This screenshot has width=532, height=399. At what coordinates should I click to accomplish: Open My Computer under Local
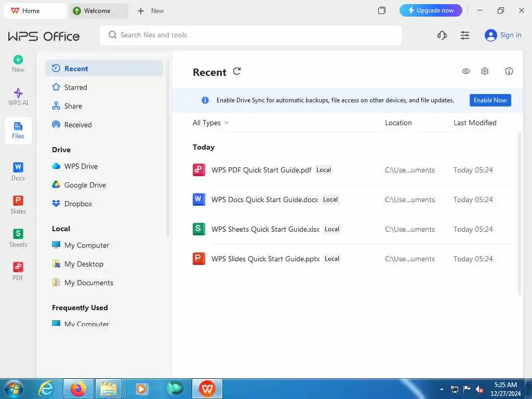click(x=104, y=245)
